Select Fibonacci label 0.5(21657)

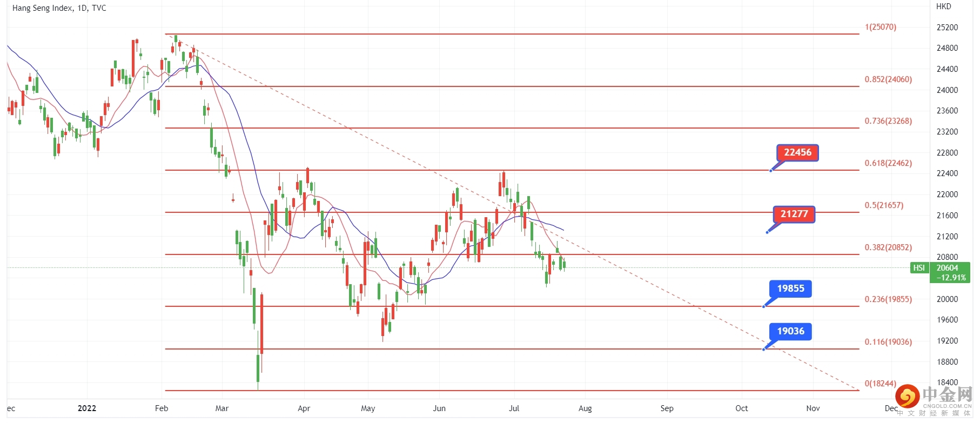click(x=884, y=205)
